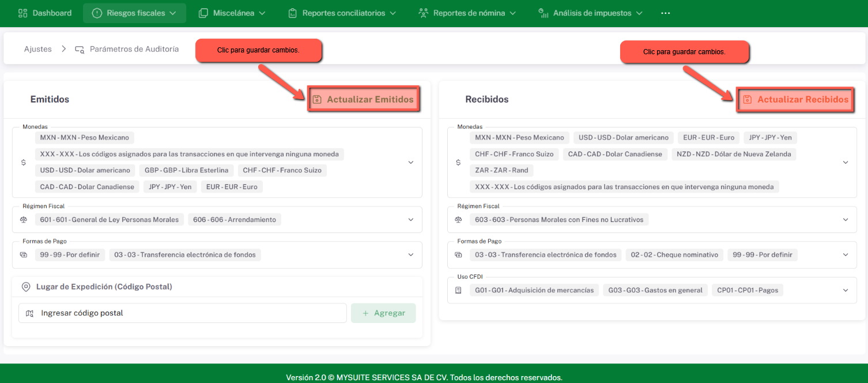Open the three-dot overflow menu in navbar
Screen dimensions: 868x383
[x=666, y=13]
